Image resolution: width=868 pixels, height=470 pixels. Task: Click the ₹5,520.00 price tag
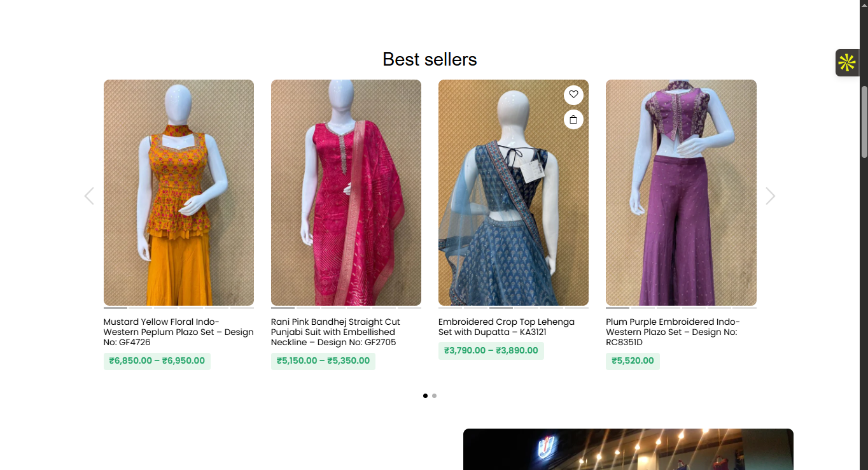tap(633, 360)
